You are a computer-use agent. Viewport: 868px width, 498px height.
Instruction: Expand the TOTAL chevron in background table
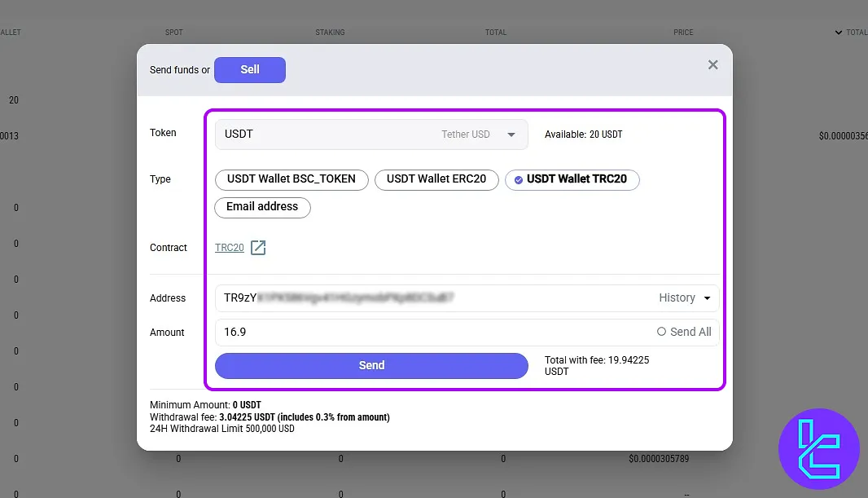838,32
